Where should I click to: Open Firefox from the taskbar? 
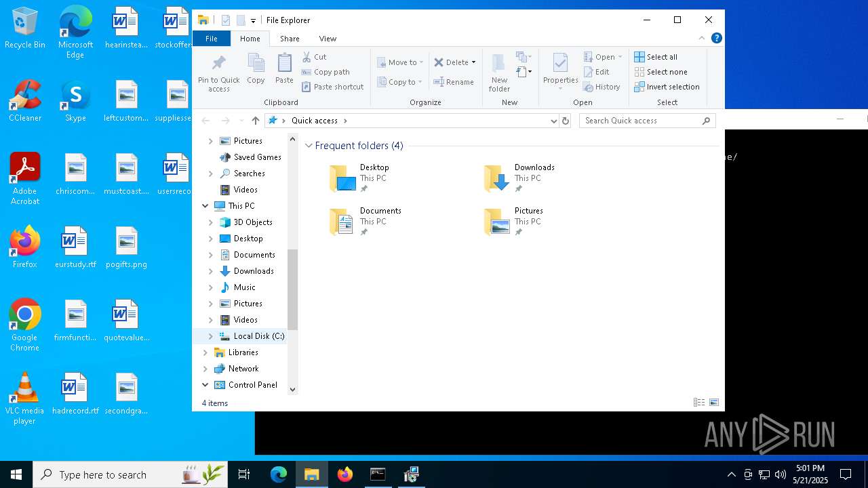pos(345,474)
